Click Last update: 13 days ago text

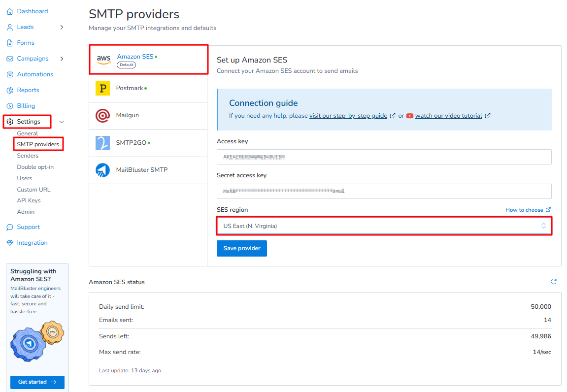click(130, 371)
